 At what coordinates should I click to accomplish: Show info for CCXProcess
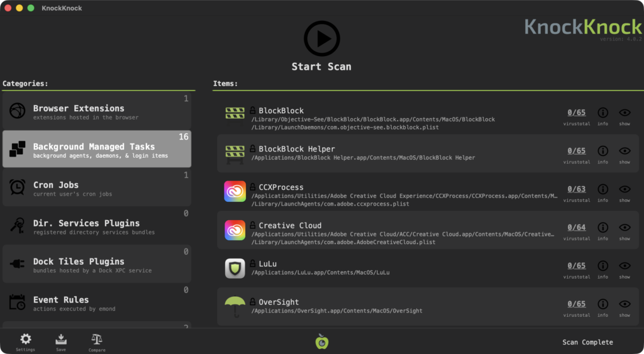[x=602, y=189]
